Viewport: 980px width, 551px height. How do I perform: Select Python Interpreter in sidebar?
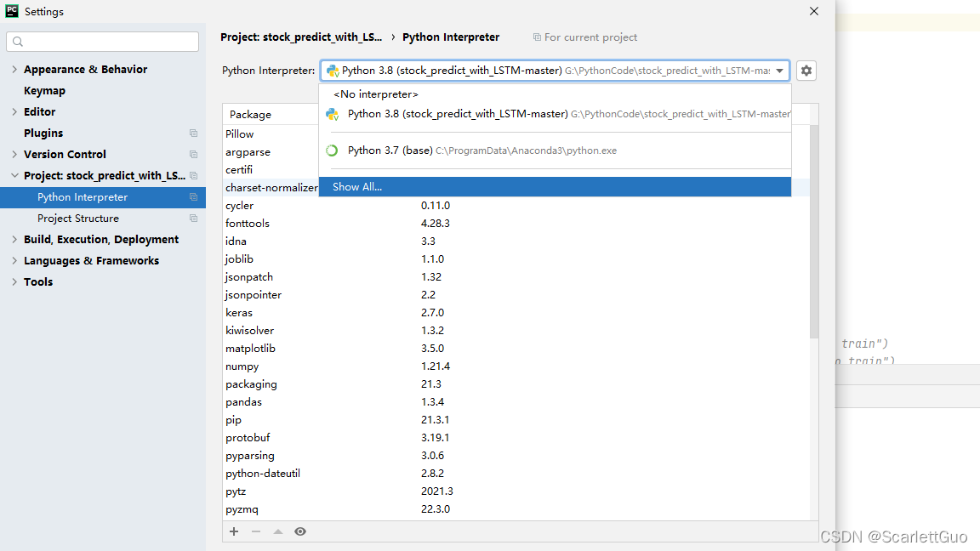click(102, 196)
